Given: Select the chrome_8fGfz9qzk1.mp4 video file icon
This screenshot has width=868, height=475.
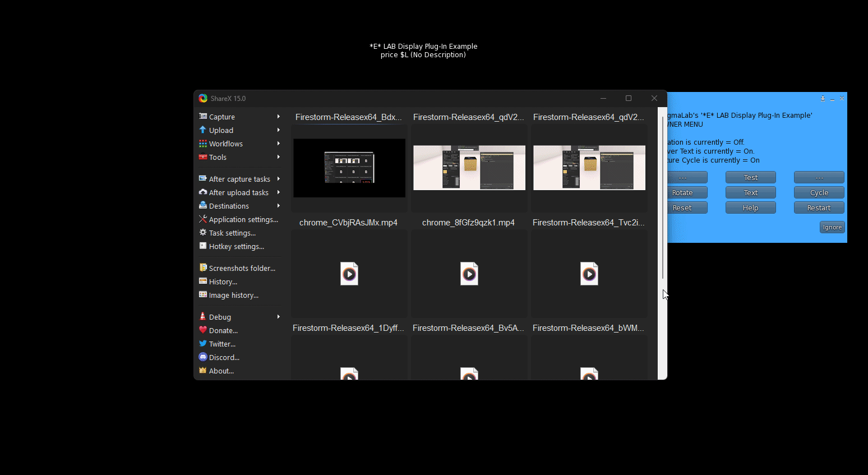Looking at the screenshot, I should click(x=469, y=274).
